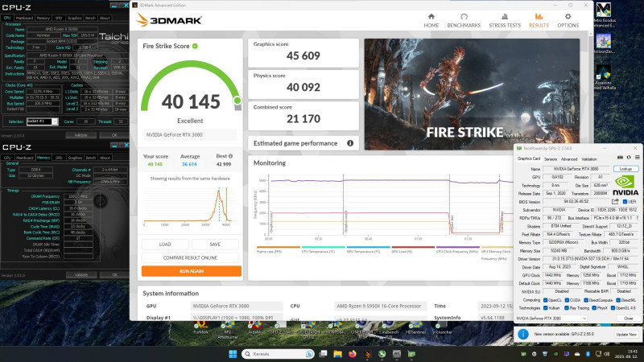Open the Results section in 3DMark
Image resolution: width=644 pixels, height=362 pixels.
[x=539, y=21]
